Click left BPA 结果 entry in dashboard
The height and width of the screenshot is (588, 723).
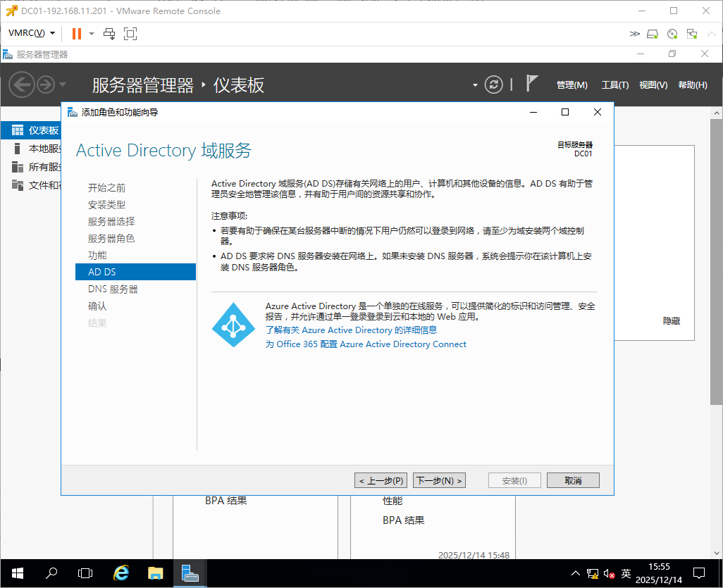point(226,501)
